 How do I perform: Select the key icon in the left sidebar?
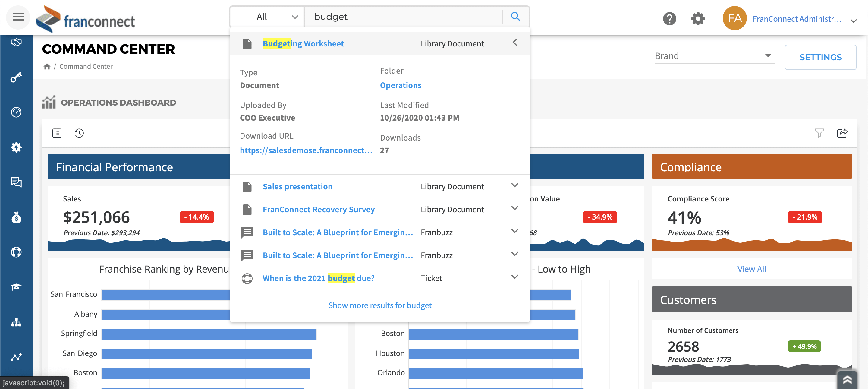(17, 77)
